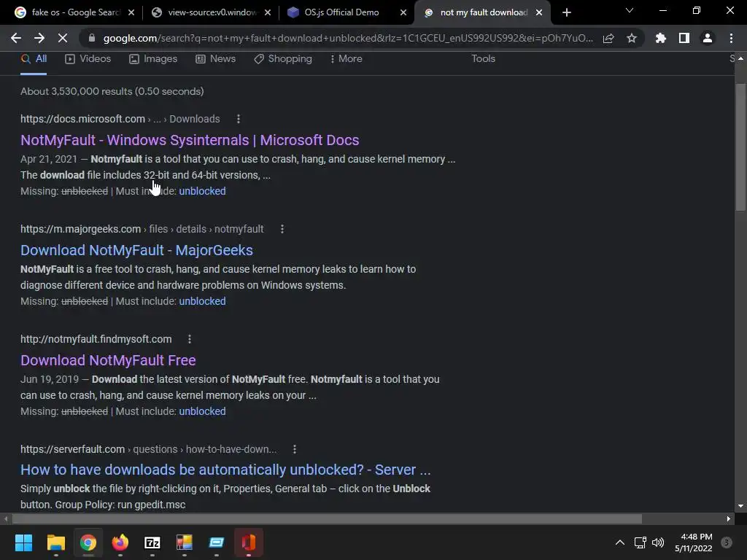Screen dimensions: 747x560
Task: Open 7-Zip from the taskbar
Action: (x=152, y=542)
